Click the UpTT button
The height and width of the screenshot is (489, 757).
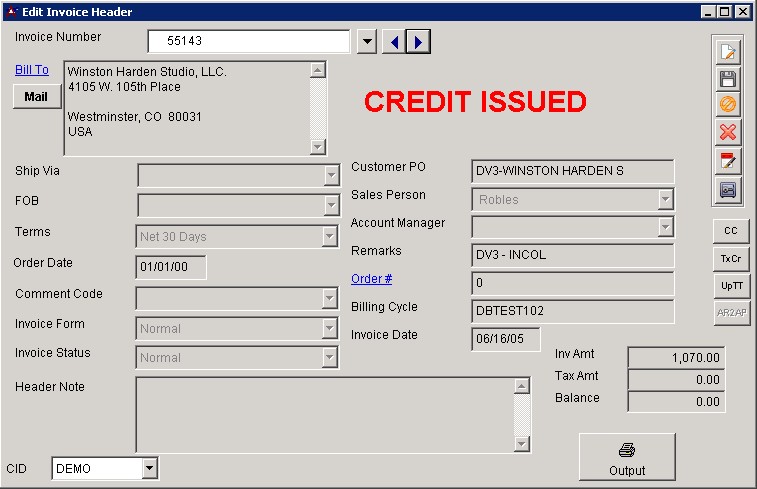pyautogui.click(x=731, y=286)
